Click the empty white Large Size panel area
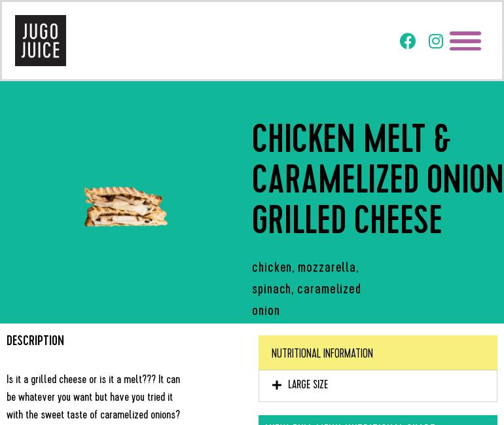 pos(425,386)
